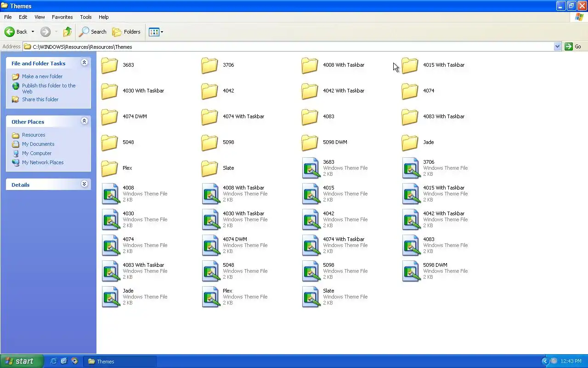
Task: Open the Tools menu
Action: click(86, 17)
